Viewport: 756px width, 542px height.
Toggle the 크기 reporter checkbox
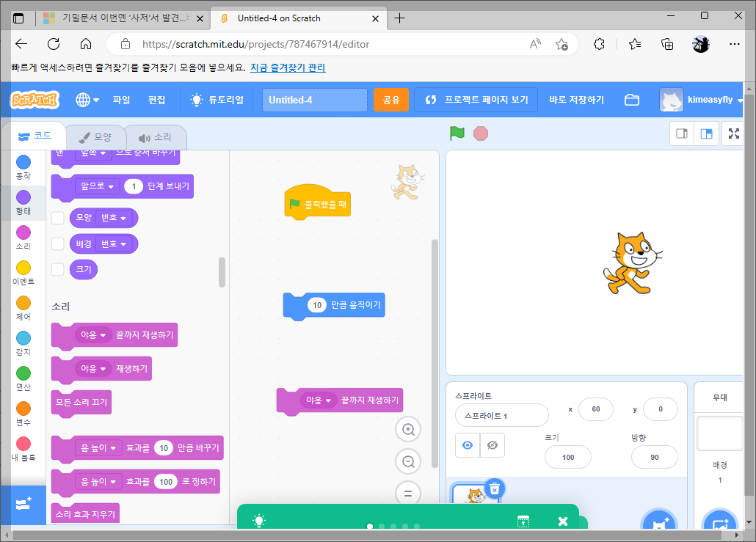[x=58, y=269]
